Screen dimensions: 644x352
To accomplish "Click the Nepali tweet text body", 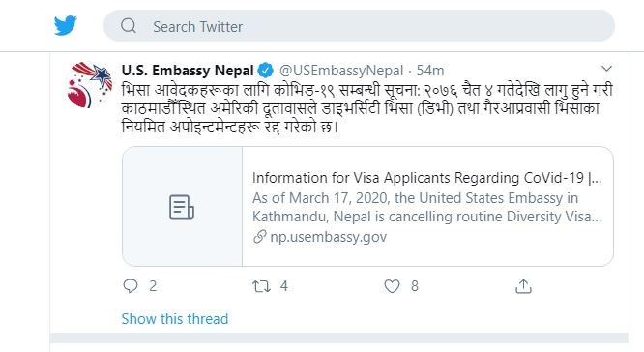I will (366, 108).
